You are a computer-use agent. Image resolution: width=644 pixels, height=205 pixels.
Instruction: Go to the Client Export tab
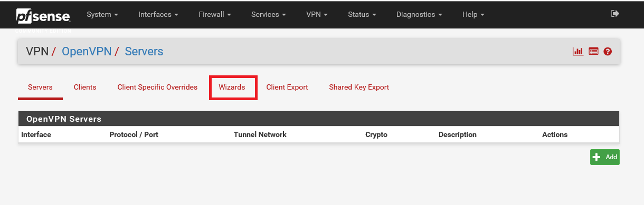(287, 87)
